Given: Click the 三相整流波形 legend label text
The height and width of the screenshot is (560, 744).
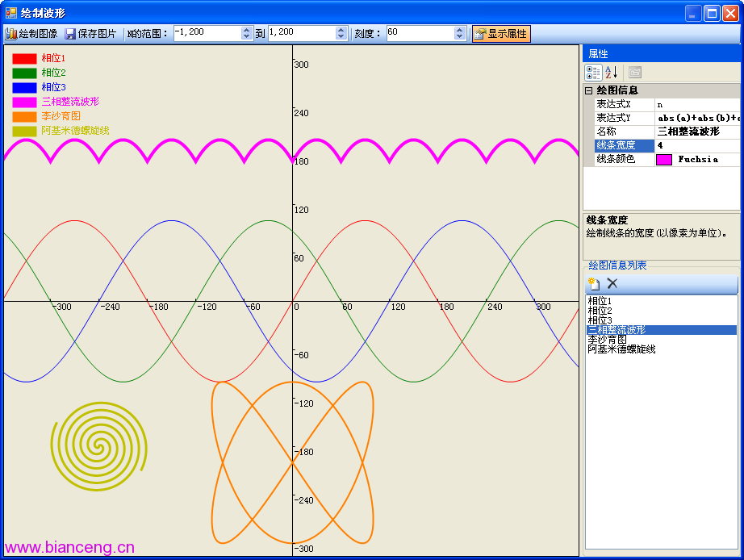Looking at the screenshot, I should click(x=70, y=102).
